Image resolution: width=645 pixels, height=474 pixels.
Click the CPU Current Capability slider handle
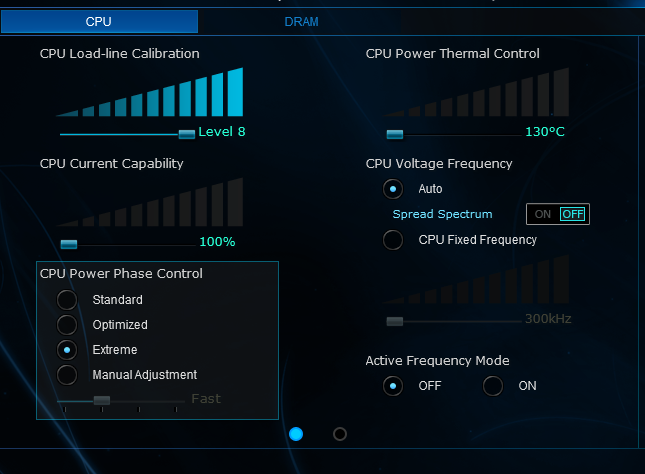68,243
